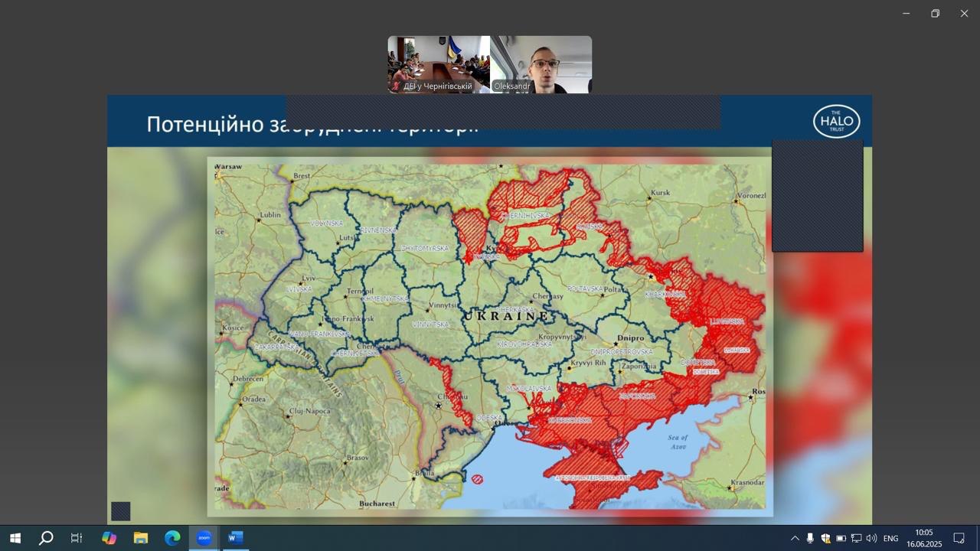
Task: Open the volume speaker tray icon
Action: pyautogui.click(x=871, y=539)
